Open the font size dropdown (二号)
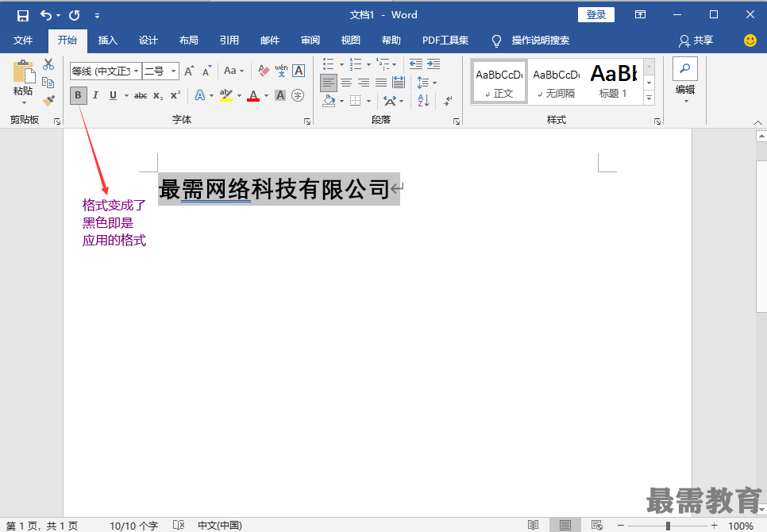This screenshot has width=767, height=532. (173, 71)
